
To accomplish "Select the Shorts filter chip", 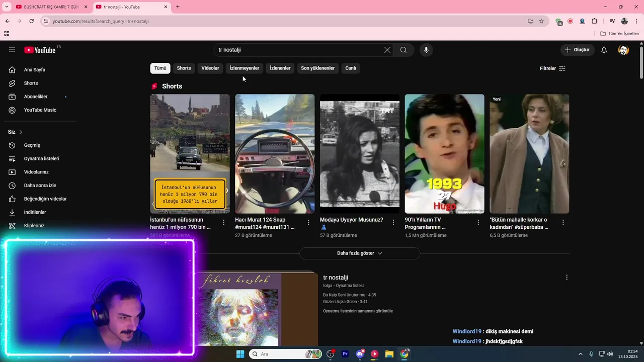I will tap(184, 68).
